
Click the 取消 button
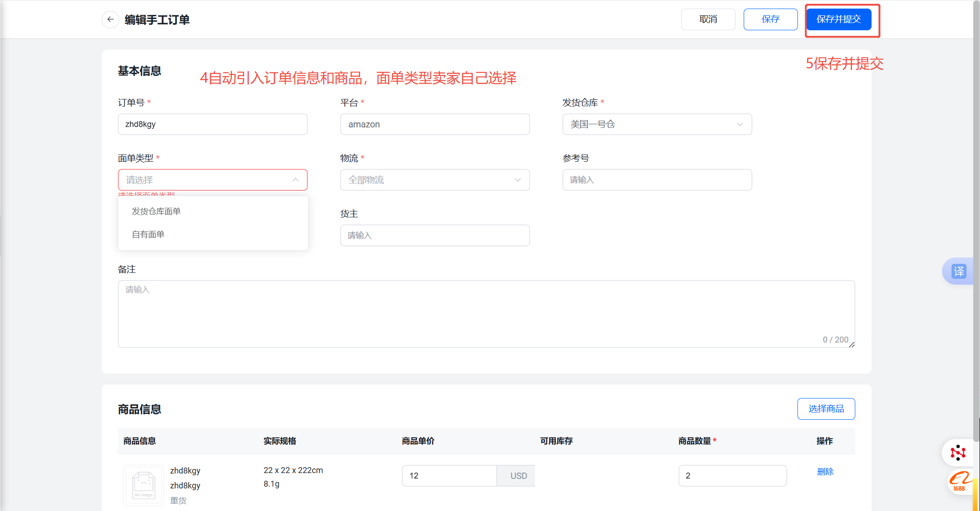[x=708, y=19]
